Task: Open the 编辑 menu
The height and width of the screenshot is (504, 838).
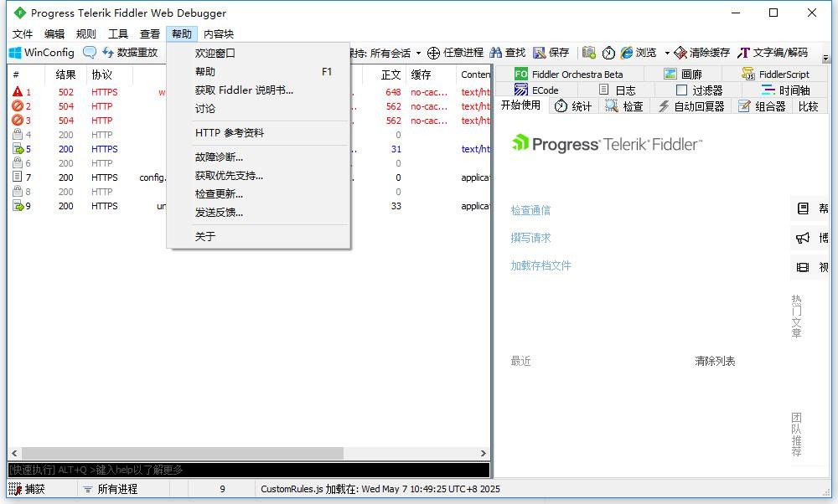Action: 54,34
